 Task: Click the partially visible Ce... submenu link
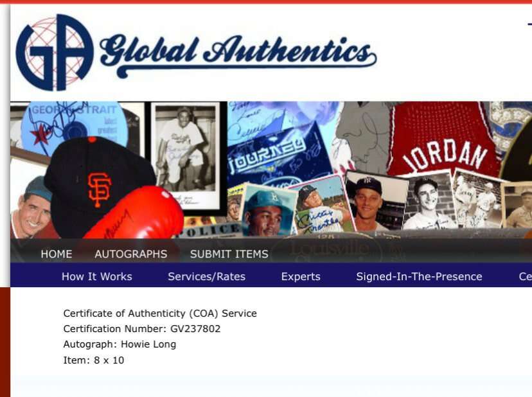pyautogui.click(x=525, y=276)
